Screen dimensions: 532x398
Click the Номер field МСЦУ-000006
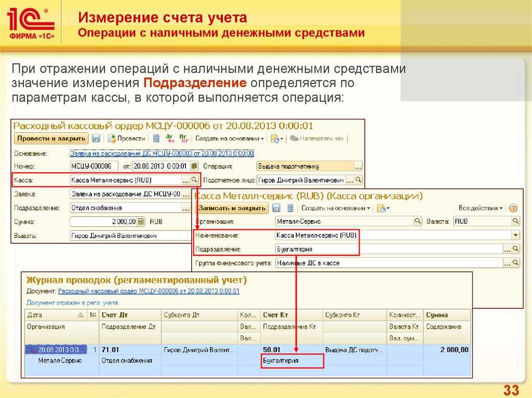(x=94, y=166)
